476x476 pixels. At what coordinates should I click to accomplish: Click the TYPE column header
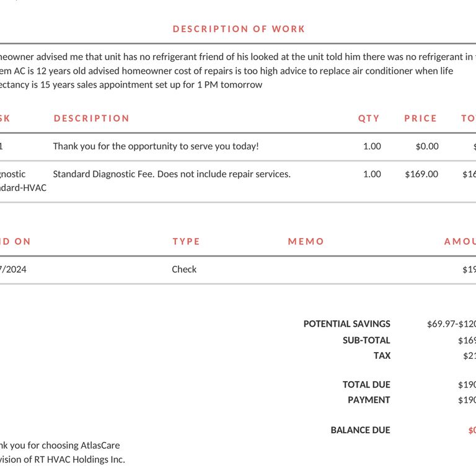click(x=187, y=242)
